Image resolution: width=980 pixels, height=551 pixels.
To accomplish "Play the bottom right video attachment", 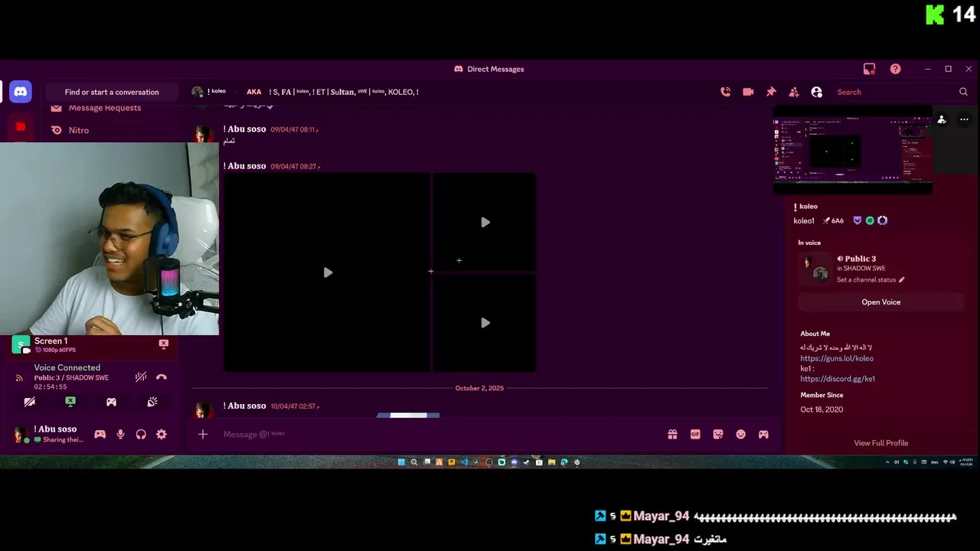I will coord(485,323).
